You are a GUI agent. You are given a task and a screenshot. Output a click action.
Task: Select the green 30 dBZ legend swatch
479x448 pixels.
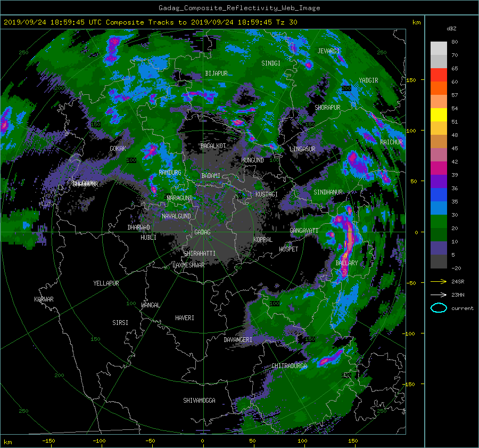tap(439, 222)
